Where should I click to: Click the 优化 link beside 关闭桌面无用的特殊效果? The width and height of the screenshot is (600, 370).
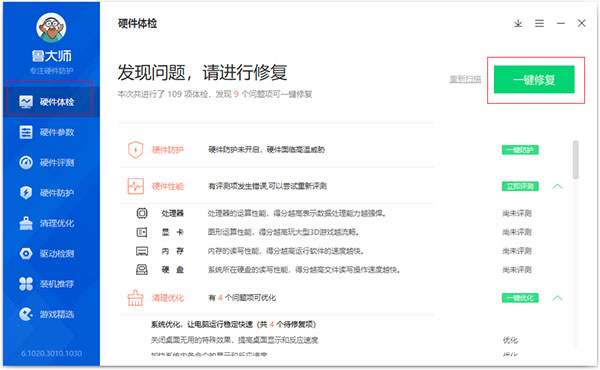pos(510,340)
